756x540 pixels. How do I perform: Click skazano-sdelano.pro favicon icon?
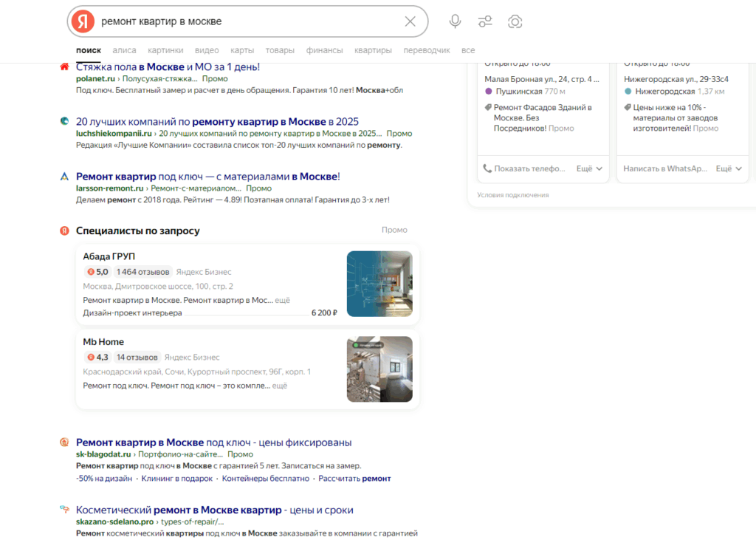pos(64,510)
